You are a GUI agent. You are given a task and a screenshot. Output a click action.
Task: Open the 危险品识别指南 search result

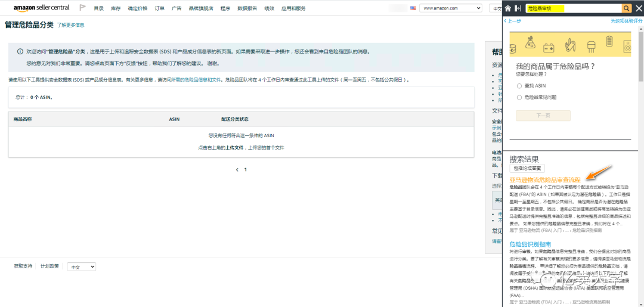tap(530, 244)
